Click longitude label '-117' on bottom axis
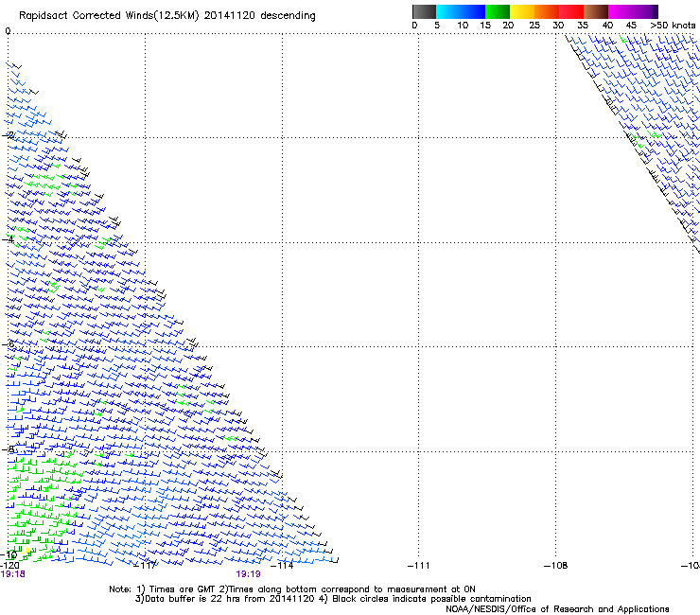 coord(146,566)
